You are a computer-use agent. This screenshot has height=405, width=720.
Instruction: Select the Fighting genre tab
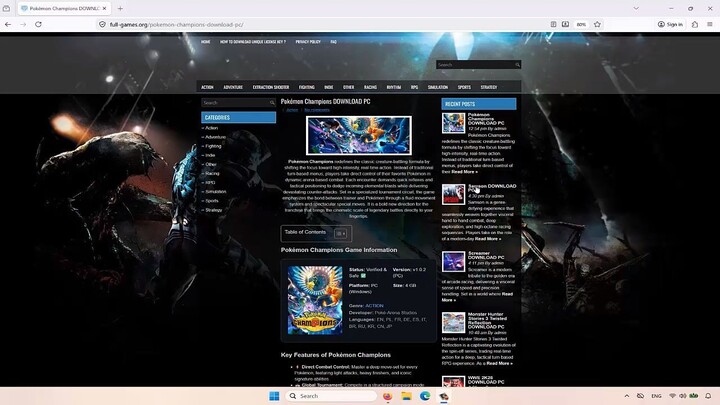point(307,87)
